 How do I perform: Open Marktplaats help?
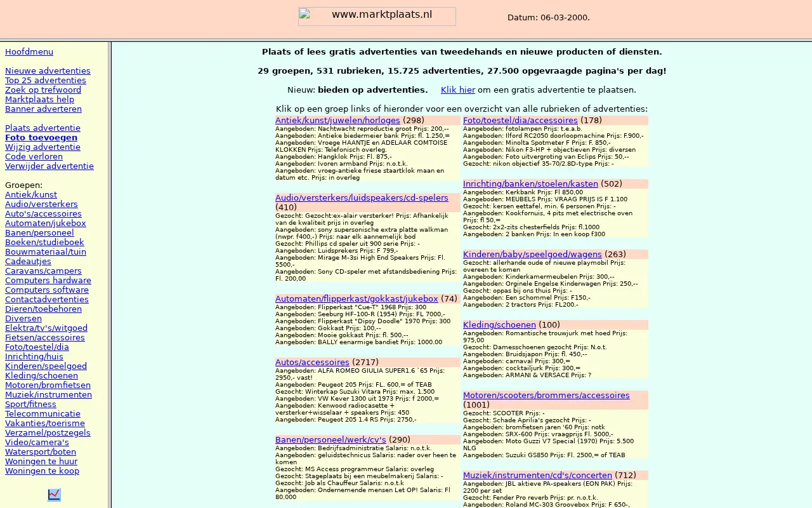click(39, 99)
